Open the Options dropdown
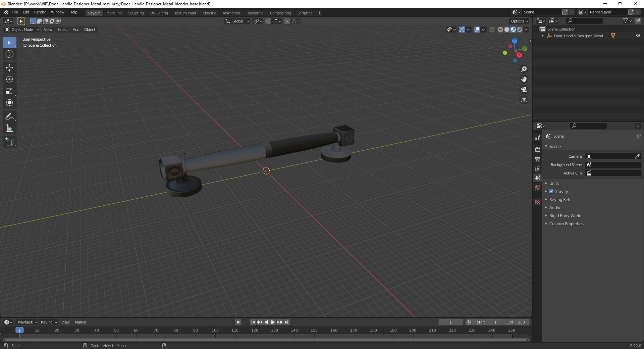Viewport: 644px width, 349px height. pos(520,21)
